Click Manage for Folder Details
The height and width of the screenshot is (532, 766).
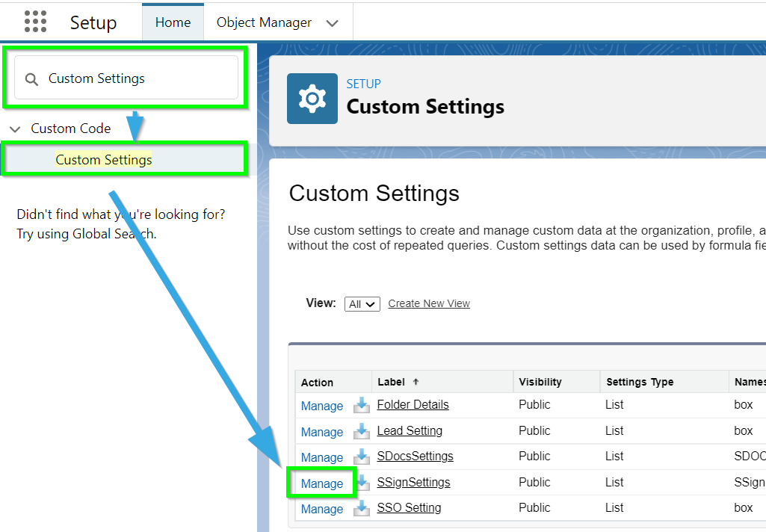322,406
